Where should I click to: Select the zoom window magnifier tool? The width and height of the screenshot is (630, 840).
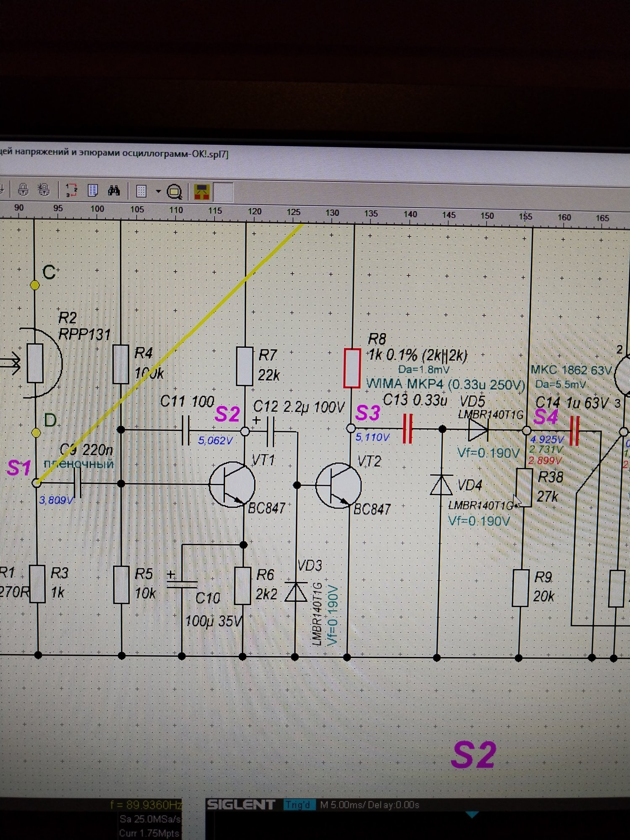tap(174, 192)
